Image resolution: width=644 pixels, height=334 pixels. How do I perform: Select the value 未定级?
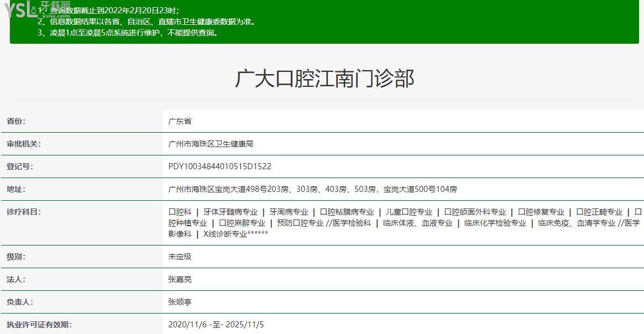tap(180, 257)
